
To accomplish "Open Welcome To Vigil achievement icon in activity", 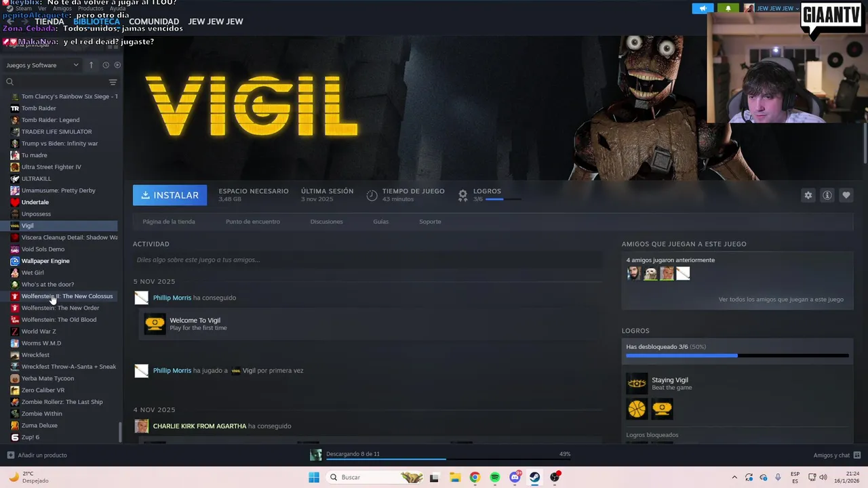I will pyautogui.click(x=155, y=324).
